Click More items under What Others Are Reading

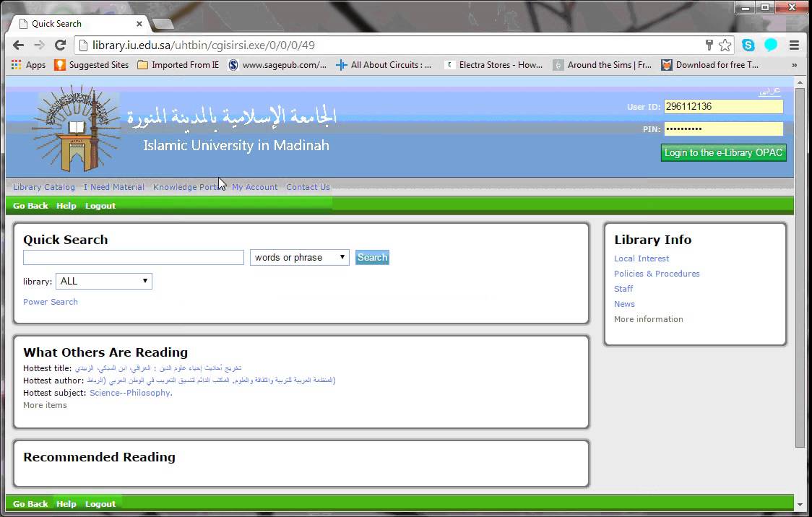coord(45,405)
